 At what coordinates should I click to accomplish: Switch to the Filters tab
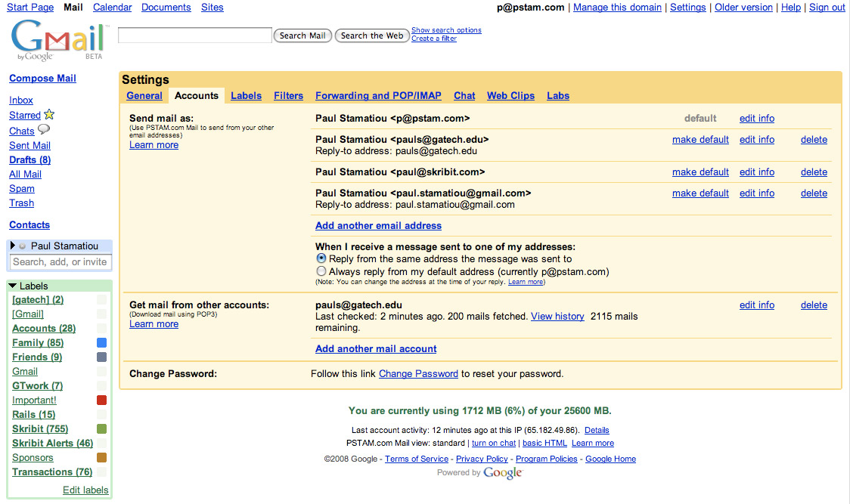[288, 95]
